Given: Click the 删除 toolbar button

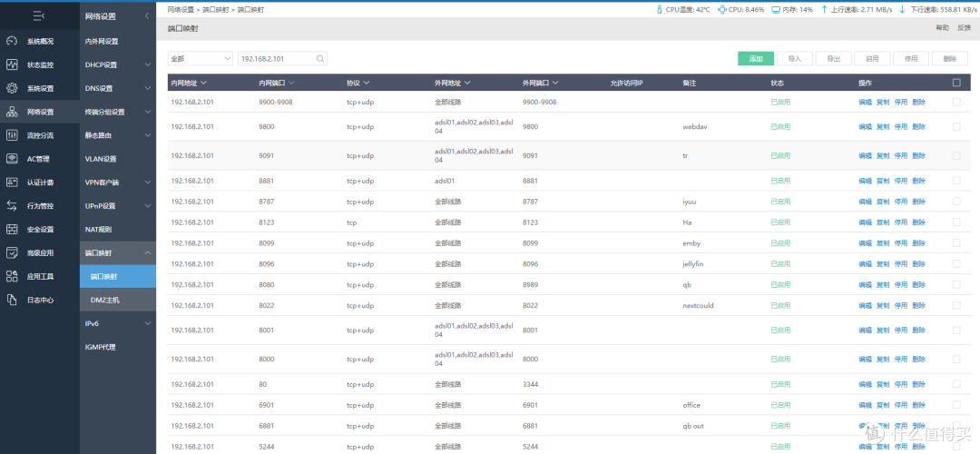Looking at the screenshot, I should 949,59.
